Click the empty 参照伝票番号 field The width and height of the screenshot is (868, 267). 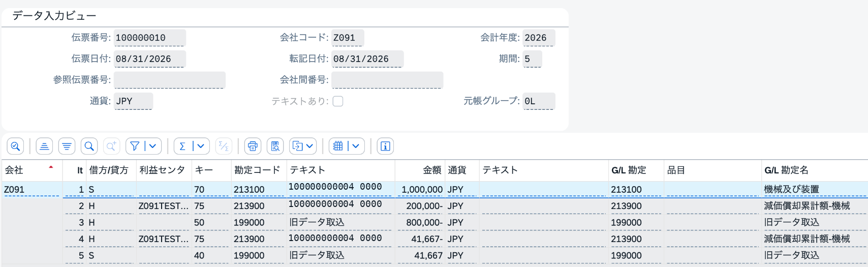[x=170, y=80]
